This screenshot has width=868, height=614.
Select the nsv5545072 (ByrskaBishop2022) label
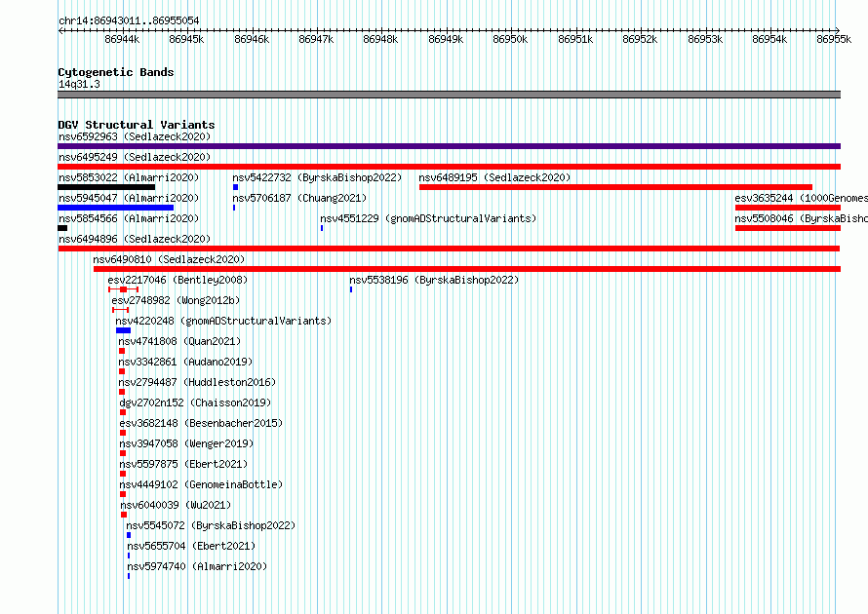[x=211, y=525]
